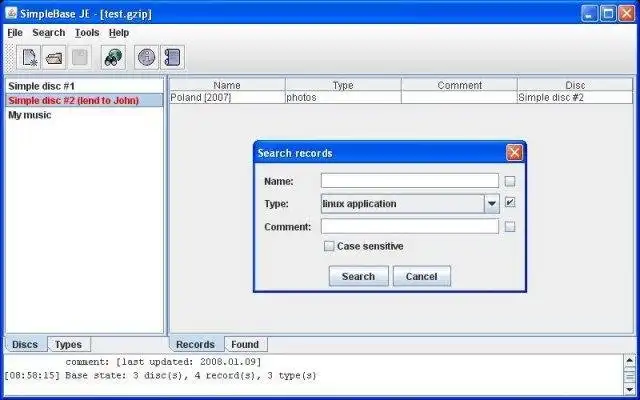Expand the Type dropdown arrow
The image size is (640, 400).
pyautogui.click(x=492, y=204)
